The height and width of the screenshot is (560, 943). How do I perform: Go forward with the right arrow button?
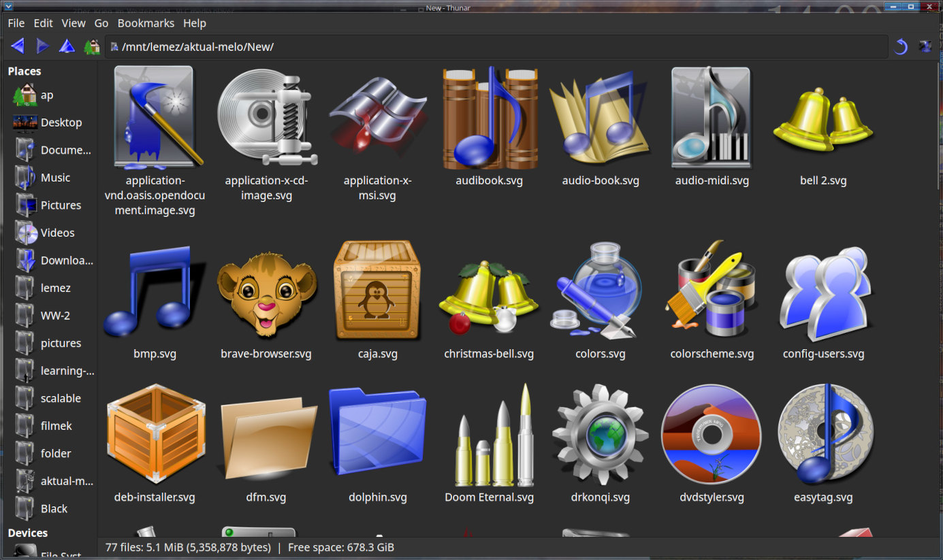42,46
